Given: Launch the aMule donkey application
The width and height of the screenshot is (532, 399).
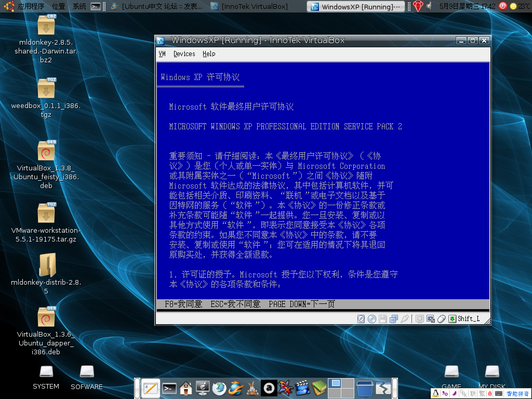Looking at the screenshot, I should tap(252, 389).
